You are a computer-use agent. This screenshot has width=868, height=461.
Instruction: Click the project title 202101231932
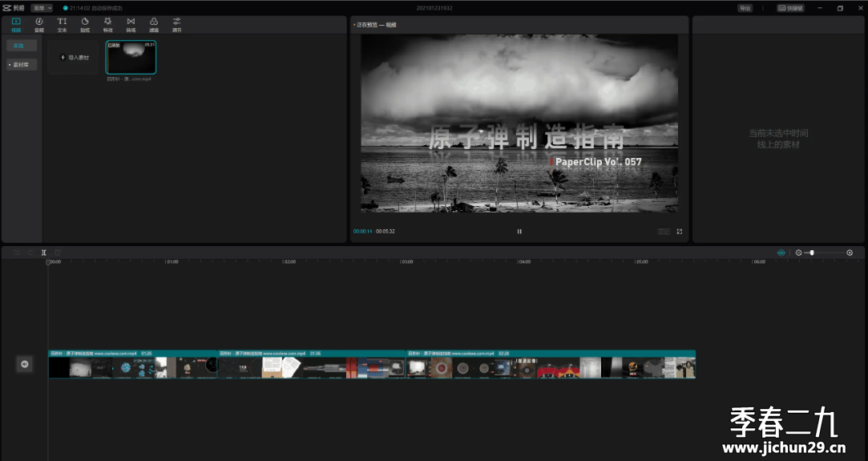tap(434, 8)
